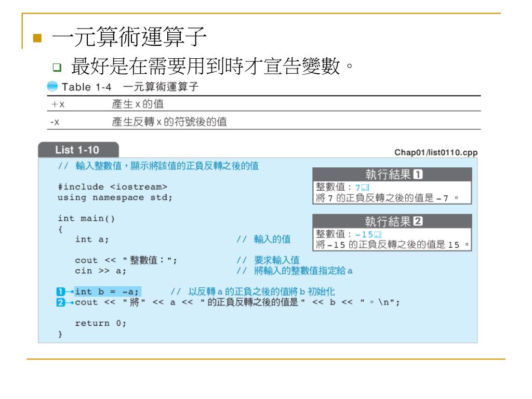Click the comment '// 要求輸入值'
The height and width of the screenshot is (399, 532).
click(x=268, y=260)
